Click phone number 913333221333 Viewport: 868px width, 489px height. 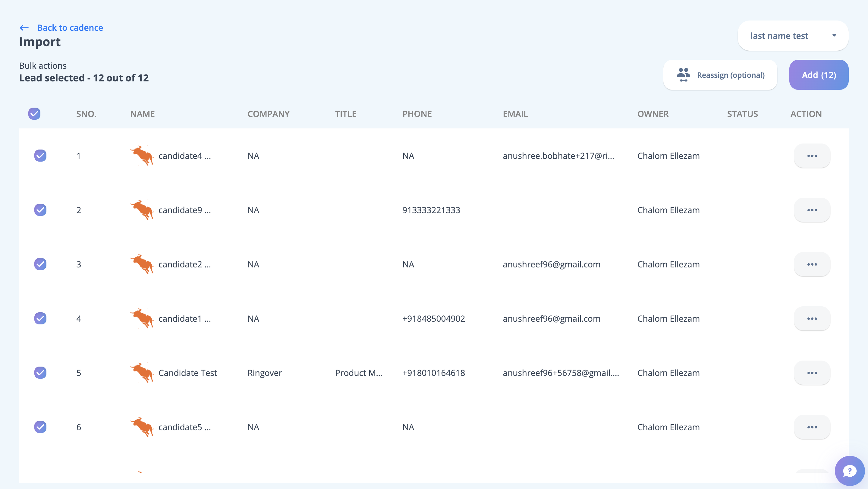tap(431, 210)
